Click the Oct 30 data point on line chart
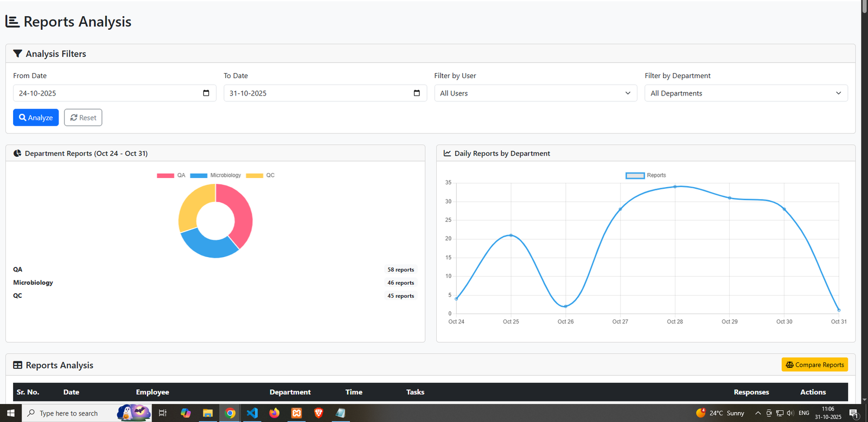 tap(784, 209)
